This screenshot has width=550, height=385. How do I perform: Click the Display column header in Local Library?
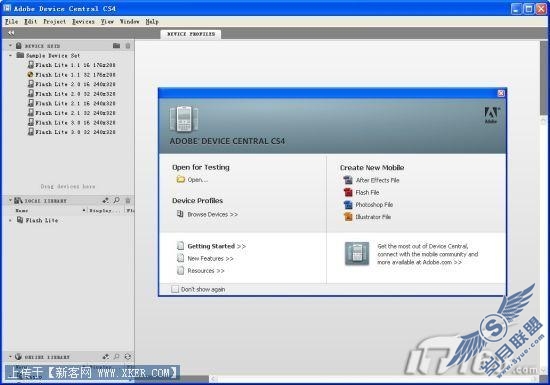click(105, 210)
